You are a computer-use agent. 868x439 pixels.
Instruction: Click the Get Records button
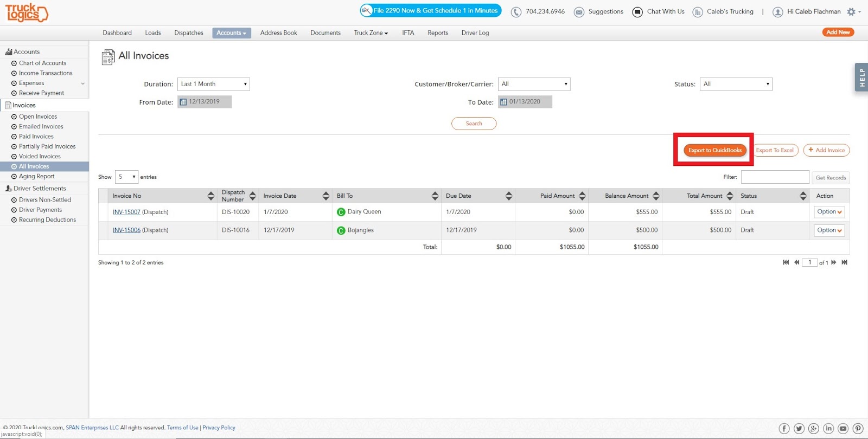831,178
